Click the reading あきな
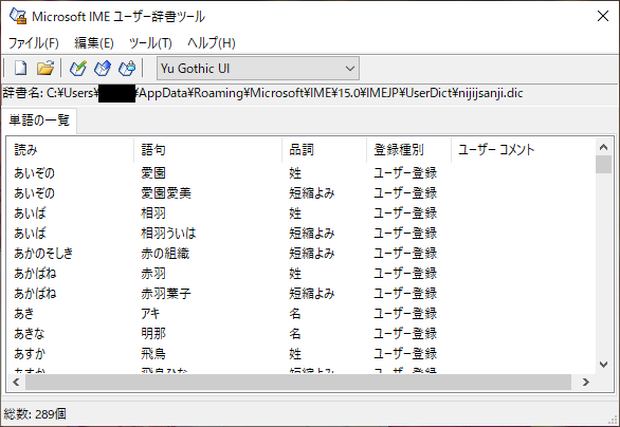This screenshot has height=427, width=620. (29, 334)
